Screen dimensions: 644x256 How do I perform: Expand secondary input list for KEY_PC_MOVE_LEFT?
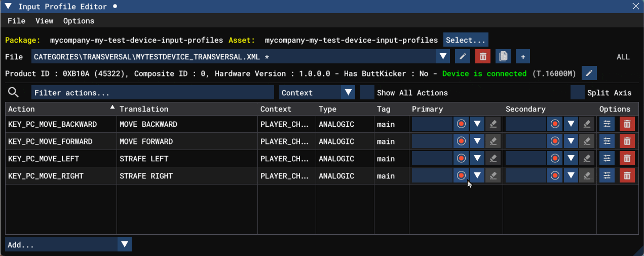click(571, 159)
